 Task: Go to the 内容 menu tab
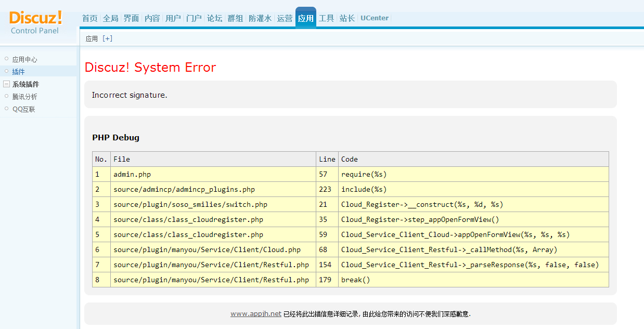[152, 18]
